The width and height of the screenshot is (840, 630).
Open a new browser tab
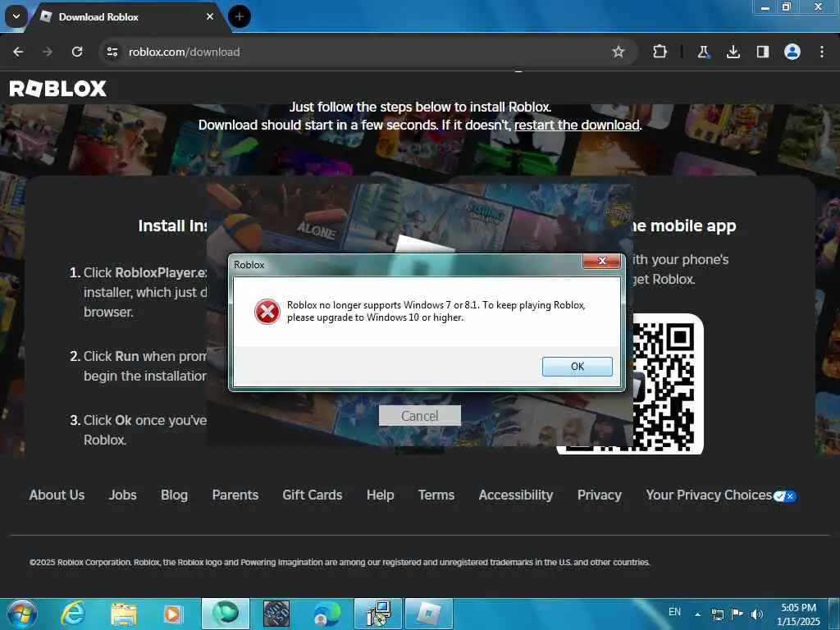[x=240, y=16]
